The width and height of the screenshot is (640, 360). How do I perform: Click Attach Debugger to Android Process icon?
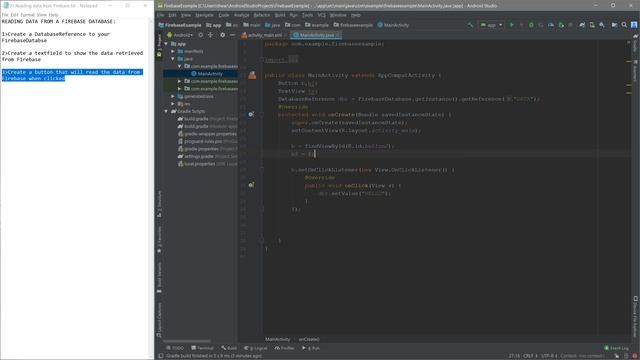pos(561,25)
